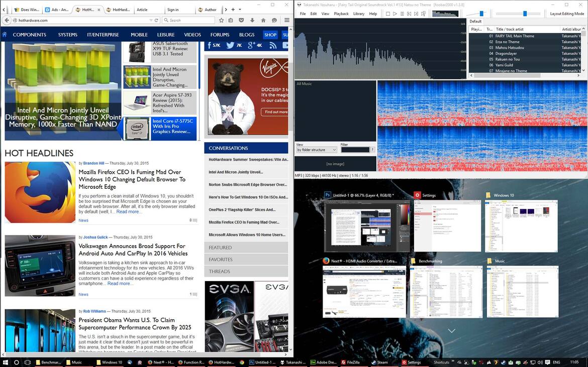Open the list all tabs dropdown arrow
Image resolution: width=588 pixels, height=367 pixels.
pos(240,10)
